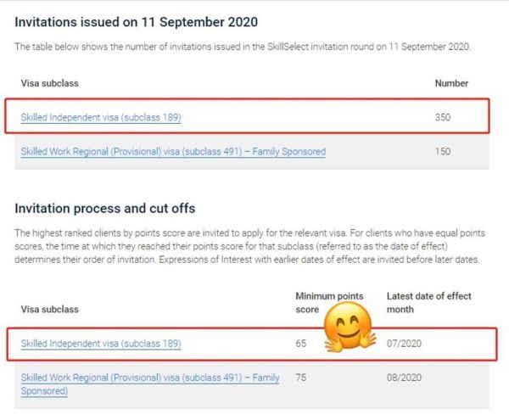
Task: Click the 08/2020 date of effect value
Action: [404, 378]
